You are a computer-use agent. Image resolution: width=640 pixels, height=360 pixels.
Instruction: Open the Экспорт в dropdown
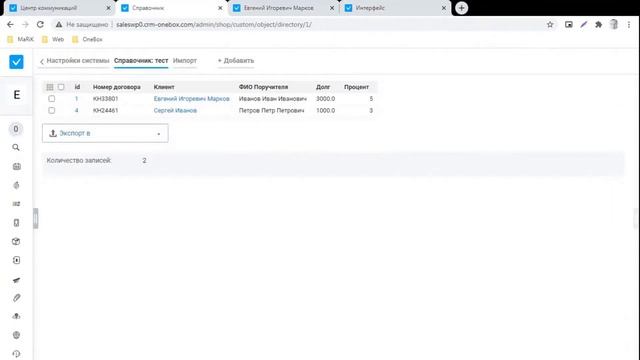coord(105,133)
